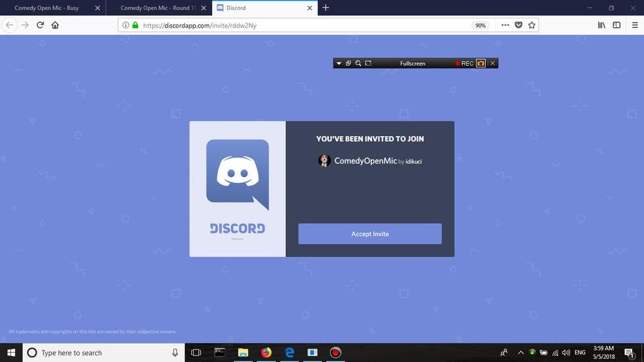This screenshot has width=644, height=362.
Task: Focus the discordapp.com invite URL field
Action: 304,25
